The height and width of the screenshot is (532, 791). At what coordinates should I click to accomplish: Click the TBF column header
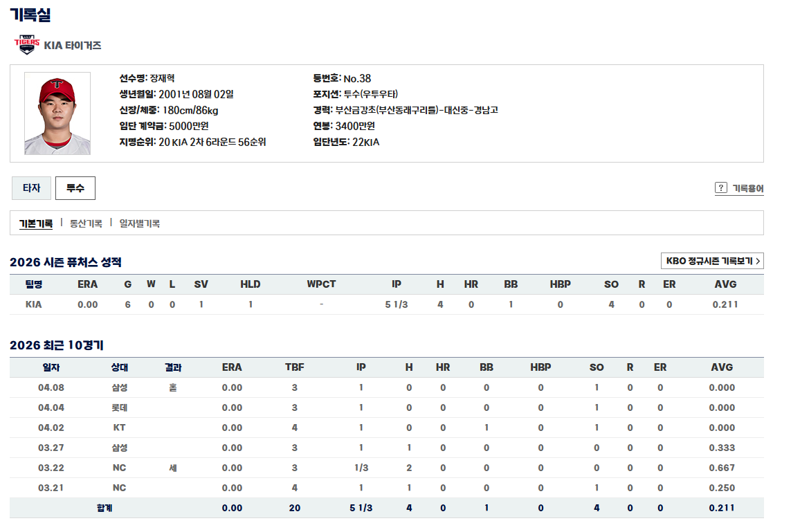(x=294, y=367)
